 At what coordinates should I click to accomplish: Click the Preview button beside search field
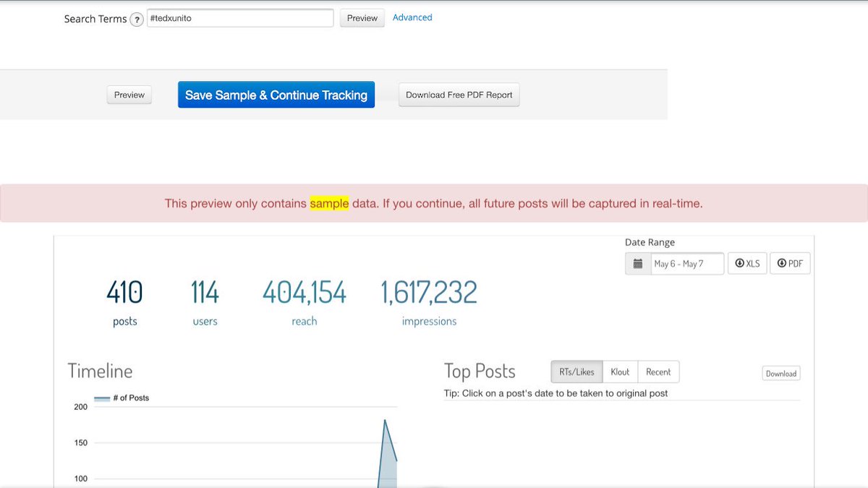(362, 18)
